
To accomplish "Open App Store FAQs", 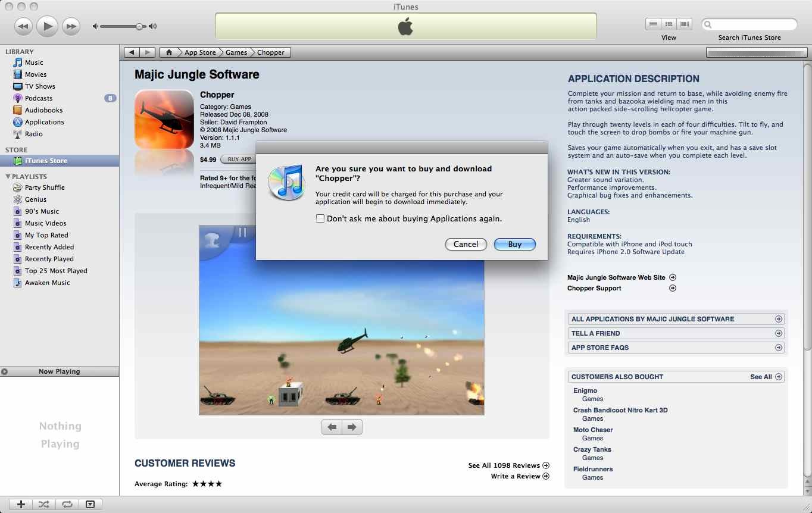I will [676, 348].
